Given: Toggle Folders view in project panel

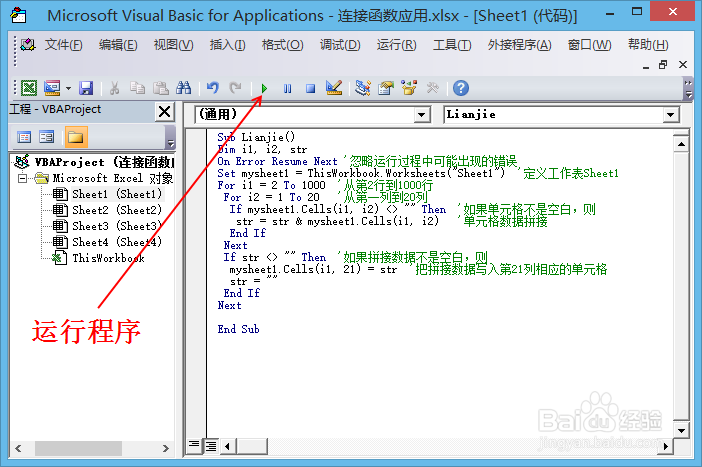Looking at the screenshot, I should pos(76,137).
